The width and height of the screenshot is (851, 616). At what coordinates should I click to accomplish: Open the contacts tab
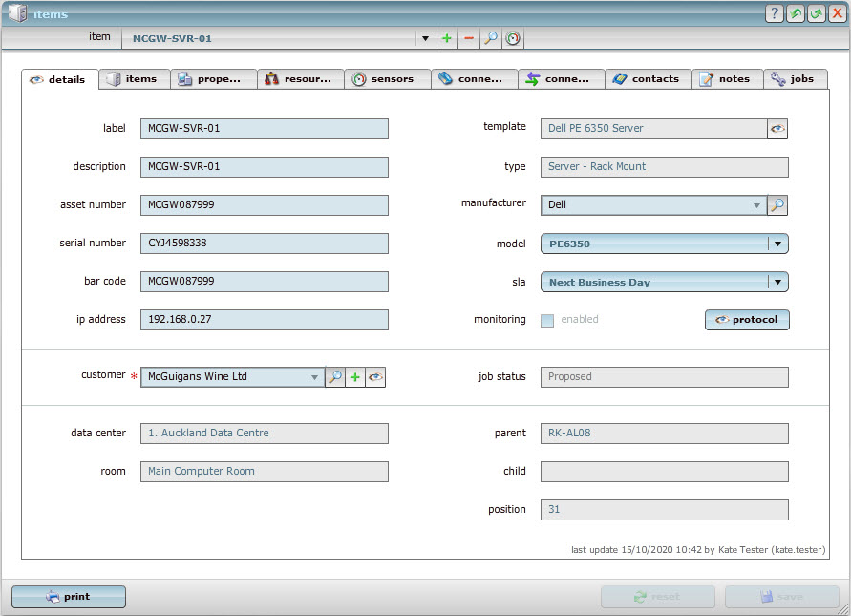click(648, 79)
